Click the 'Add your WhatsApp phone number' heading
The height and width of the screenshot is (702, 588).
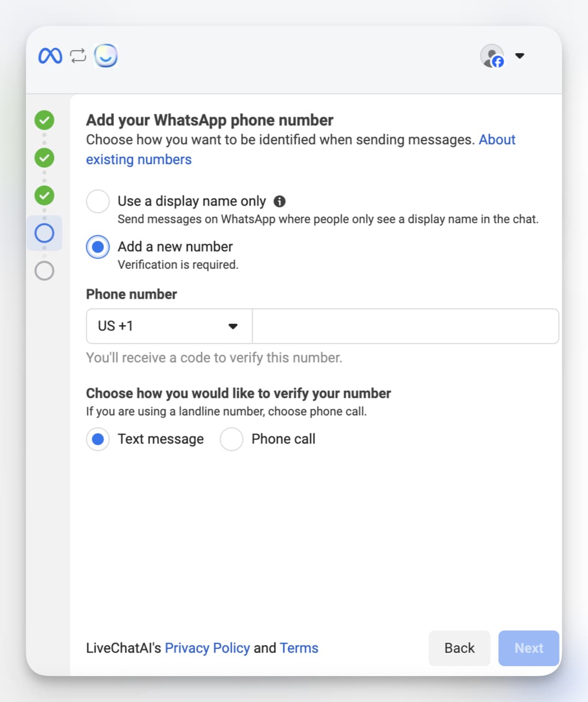coord(209,120)
